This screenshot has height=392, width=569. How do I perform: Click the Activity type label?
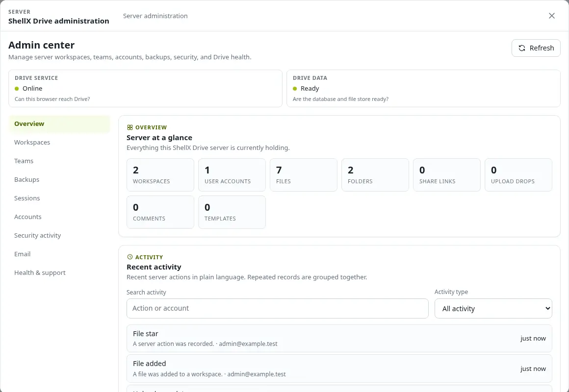pyautogui.click(x=451, y=292)
